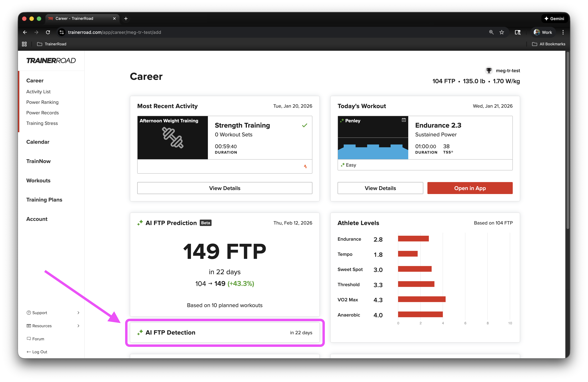Click the sparkle icon beside AI FTP Detection
This screenshot has height=382, width=588.
point(140,332)
